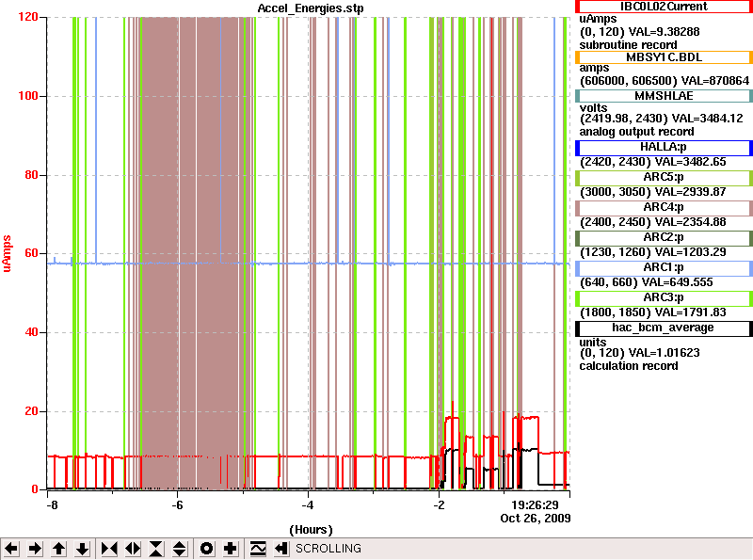The width and height of the screenshot is (753, 560).
Task: Click the circle auto-scale icon
Action: [206, 549]
